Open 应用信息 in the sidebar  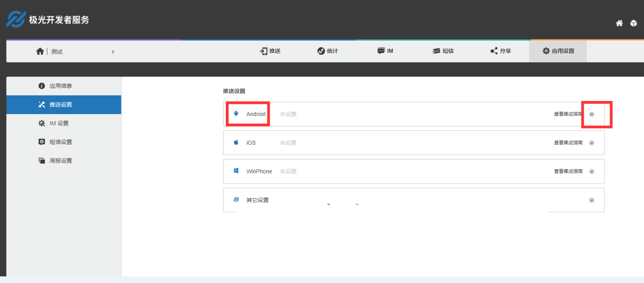pyautogui.click(x=64, y=86)
